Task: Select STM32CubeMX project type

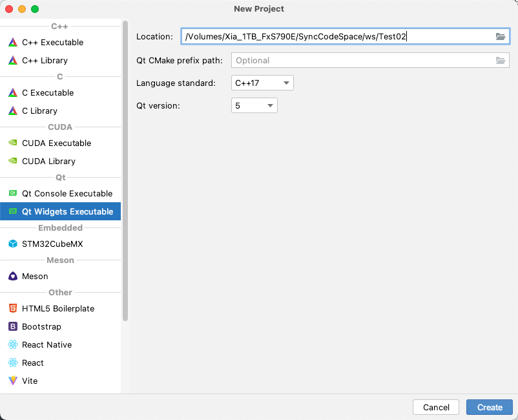Action: [x=61, y=244]
